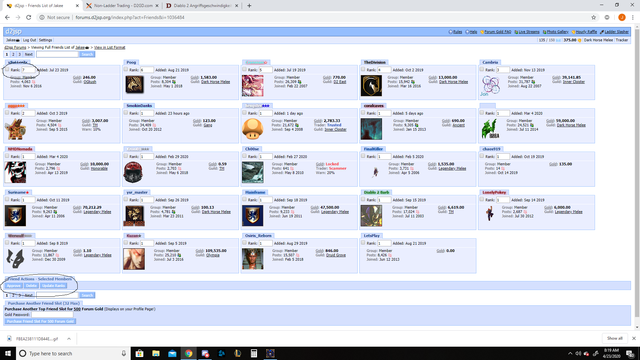Open the Calculator taskbar icon
This screenshot has width=640, height=360.
254,353
